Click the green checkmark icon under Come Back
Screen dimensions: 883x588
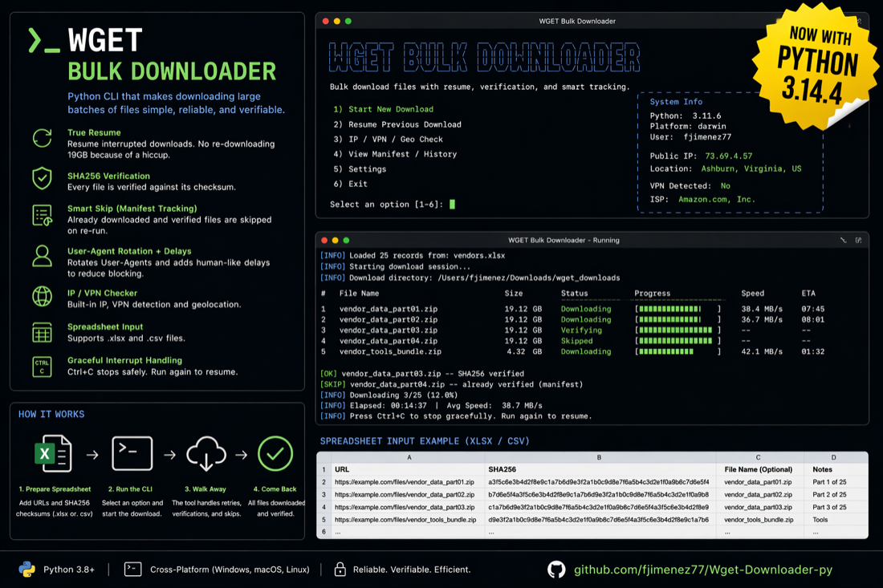pyautogui.click(x=275, y=453)
